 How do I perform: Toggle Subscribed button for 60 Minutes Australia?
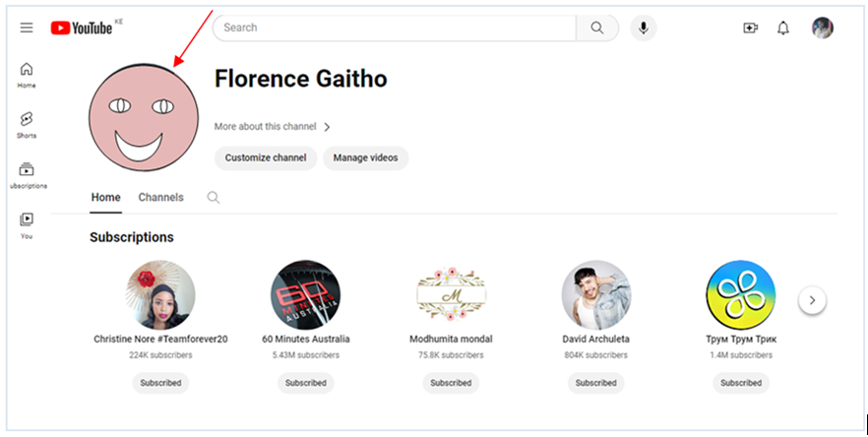(x=306, y=383)
